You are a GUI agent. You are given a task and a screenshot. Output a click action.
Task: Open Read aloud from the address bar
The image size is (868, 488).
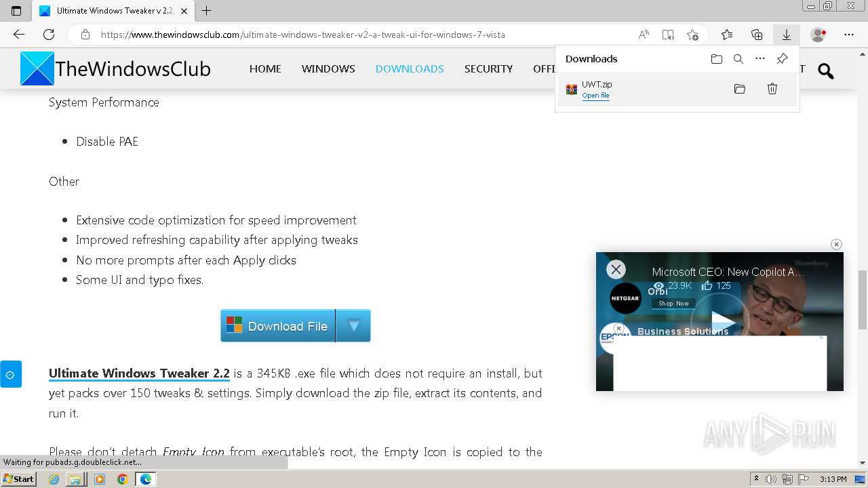tap(644, 35)
